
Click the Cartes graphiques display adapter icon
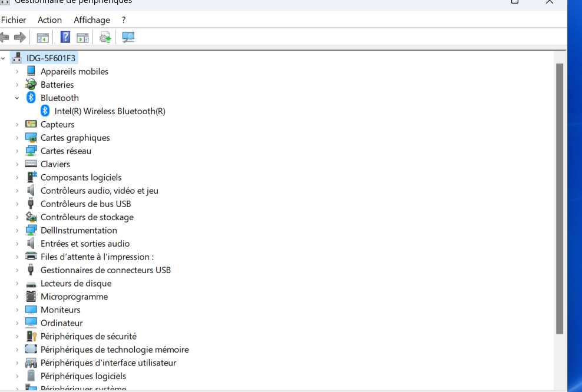click(x=31, y=138)
